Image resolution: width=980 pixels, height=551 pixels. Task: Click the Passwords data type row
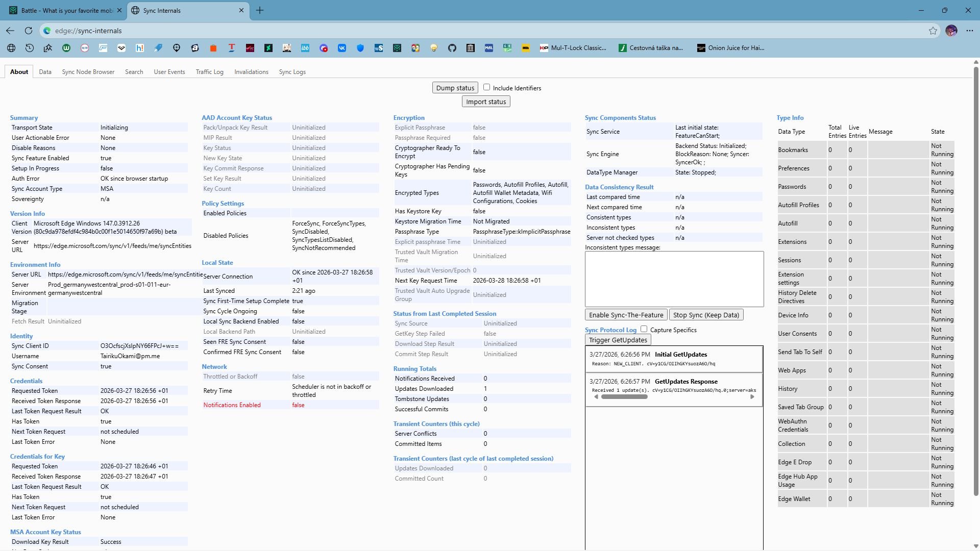[x=866, y=187]
